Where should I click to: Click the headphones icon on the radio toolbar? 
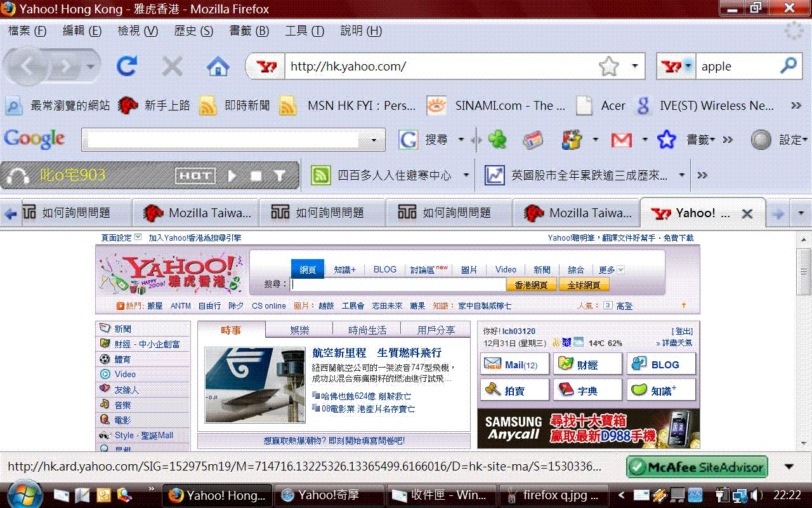tap(19, 176)
